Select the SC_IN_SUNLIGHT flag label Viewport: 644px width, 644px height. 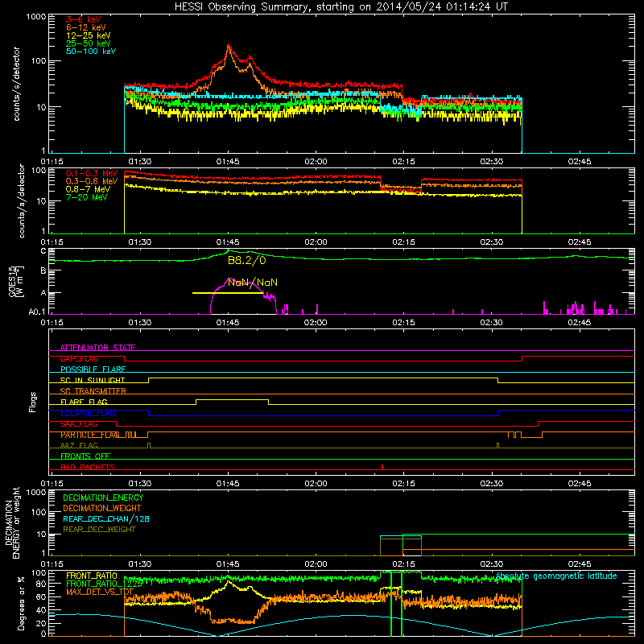(x=93, y=380)
